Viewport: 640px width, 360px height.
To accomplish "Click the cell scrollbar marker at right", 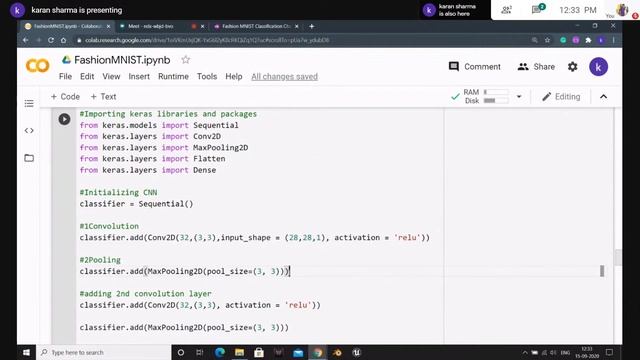I will click(602, 271).
